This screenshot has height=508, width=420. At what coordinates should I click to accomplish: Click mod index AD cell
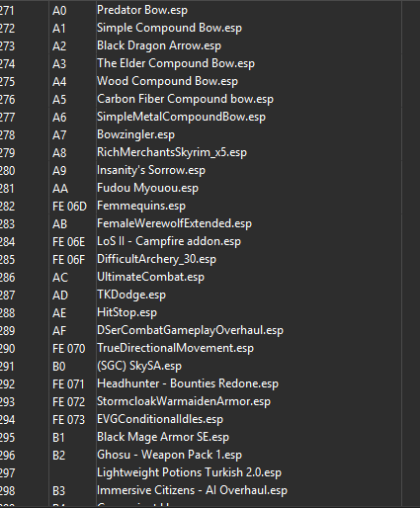[60, 296]
